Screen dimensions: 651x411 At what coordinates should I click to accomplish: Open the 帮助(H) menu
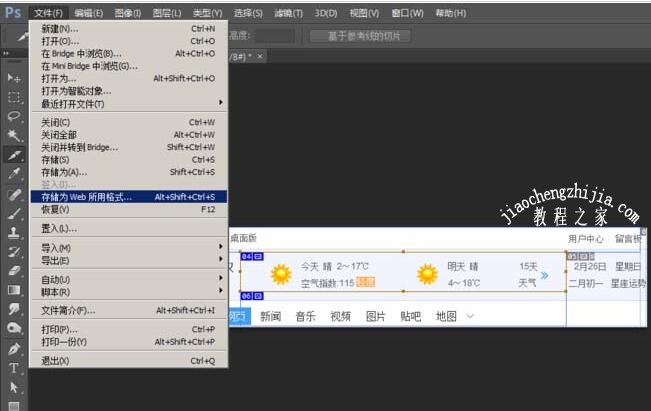pyautogui.click(x=450, y=13)
